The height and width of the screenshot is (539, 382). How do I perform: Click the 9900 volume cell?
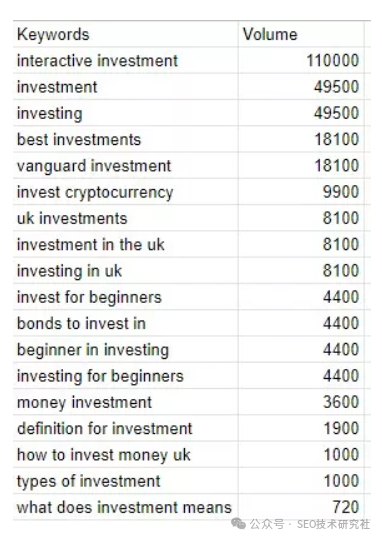301,192
